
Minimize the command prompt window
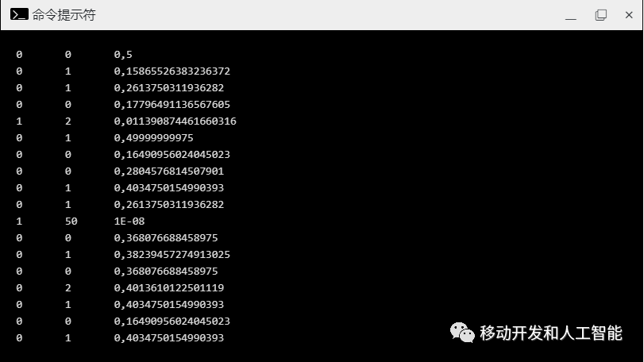[570, 15]
